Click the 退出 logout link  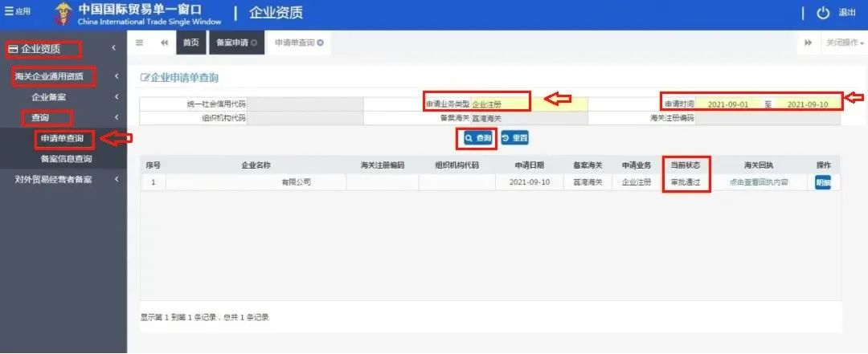[x=847, y=13]
